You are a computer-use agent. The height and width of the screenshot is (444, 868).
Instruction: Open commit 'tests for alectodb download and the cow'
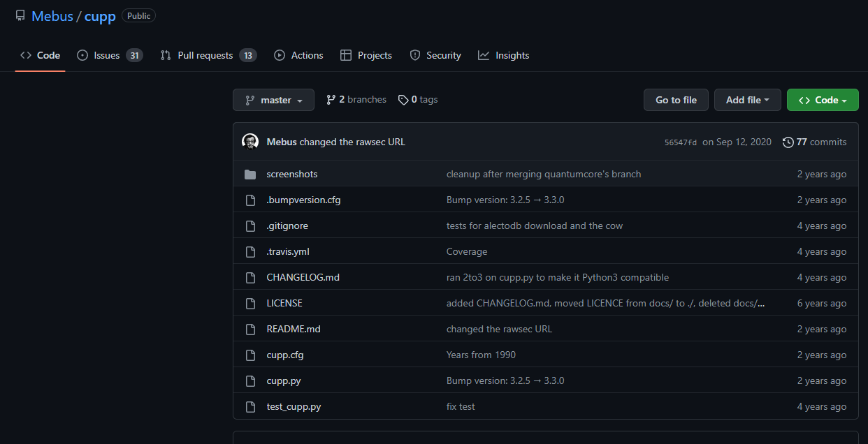[535, 225]
